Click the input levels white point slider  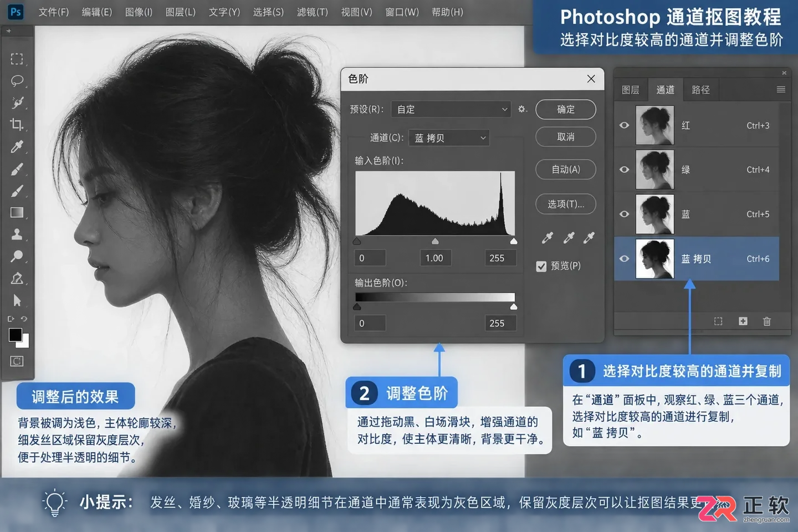pos(514,241)
